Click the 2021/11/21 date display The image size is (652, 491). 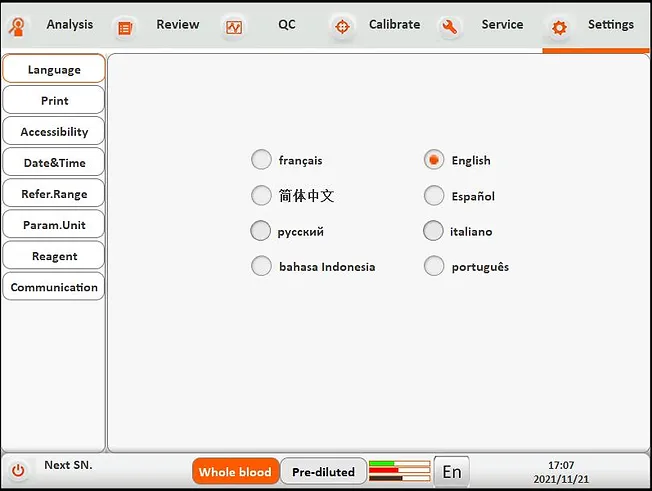pyautogui.click(x=561, y=479)
